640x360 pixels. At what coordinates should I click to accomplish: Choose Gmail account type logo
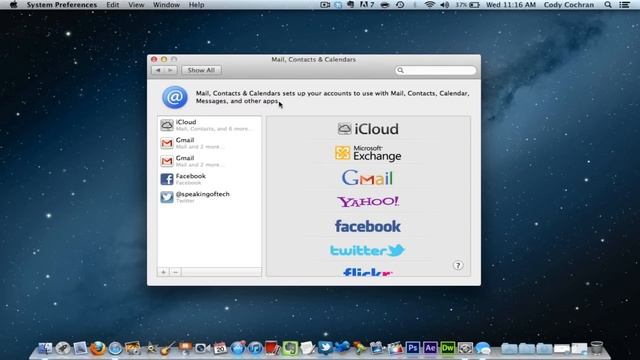click(367, 178)
